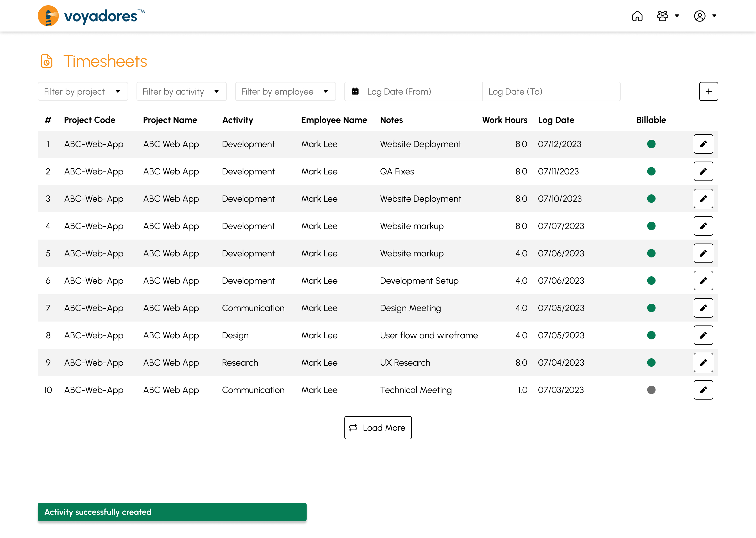Click the Log Date column header

(556, 120)
